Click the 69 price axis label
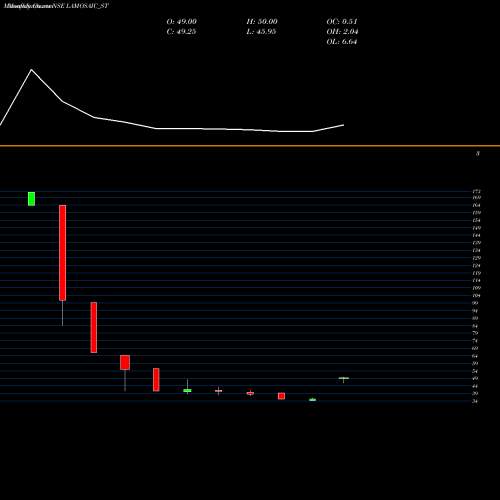The width and height of the screenshot is (500, 500). 475,348
